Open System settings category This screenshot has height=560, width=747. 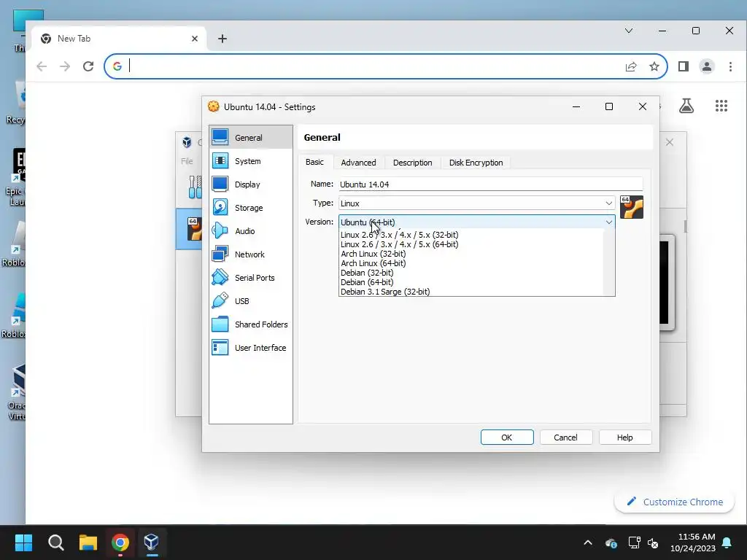[x=251, y=161]
